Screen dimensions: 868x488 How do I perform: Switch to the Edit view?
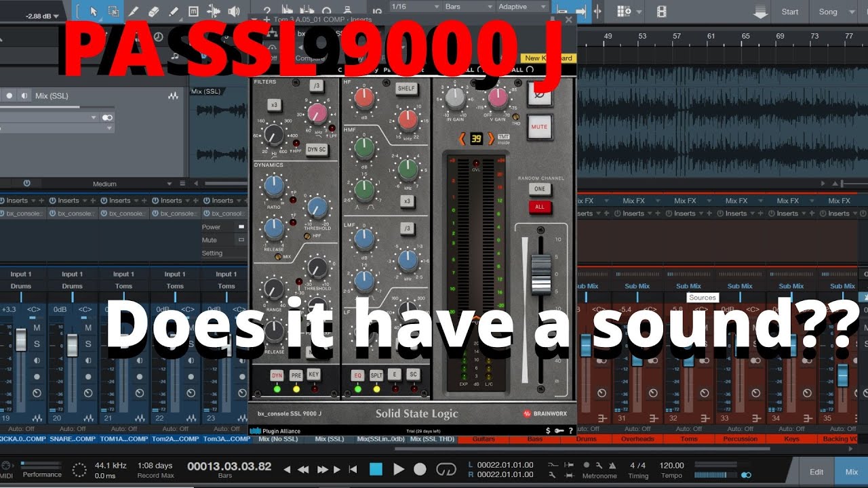pos(816,472)
